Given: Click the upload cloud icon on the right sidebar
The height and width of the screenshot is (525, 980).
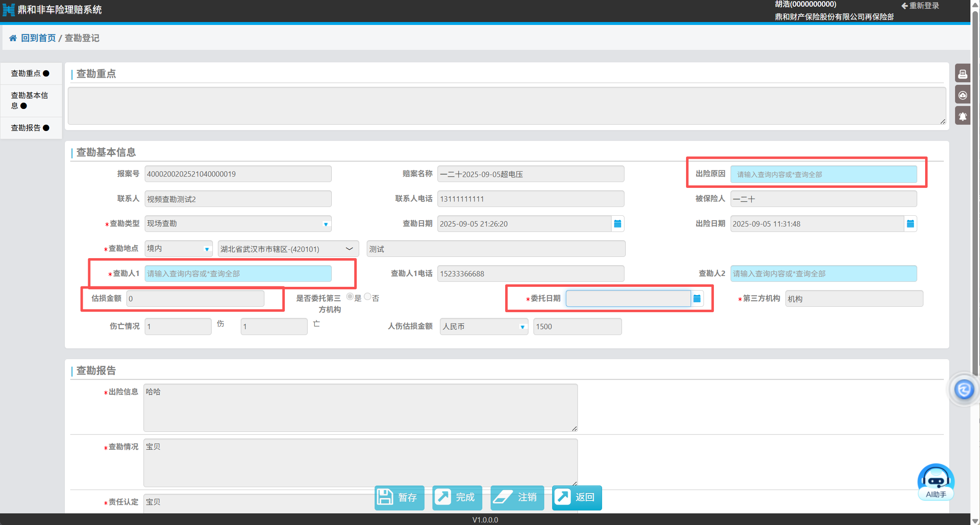Looking at the screenshot, I should point(962,95).
